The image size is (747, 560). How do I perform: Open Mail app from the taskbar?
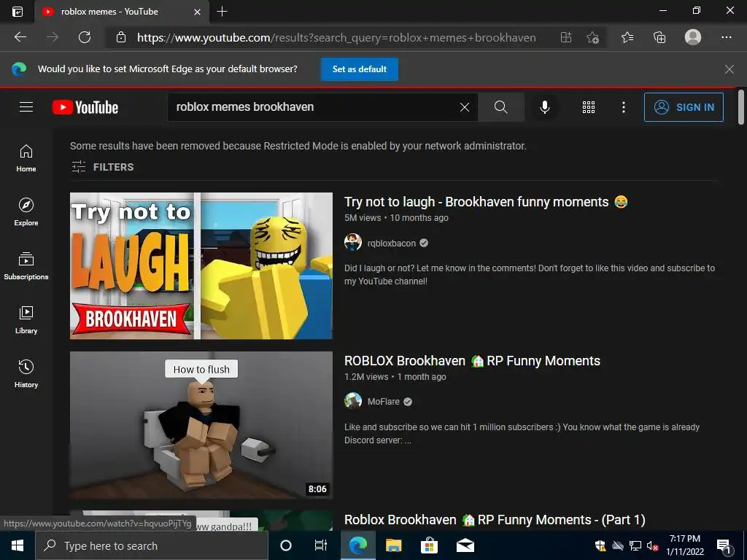(x=465, y=545)
